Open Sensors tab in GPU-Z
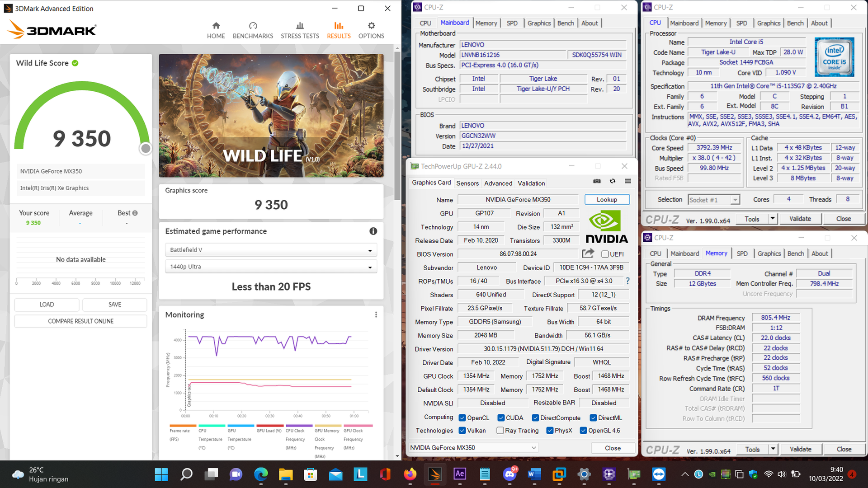 click(x=467, y=183)
